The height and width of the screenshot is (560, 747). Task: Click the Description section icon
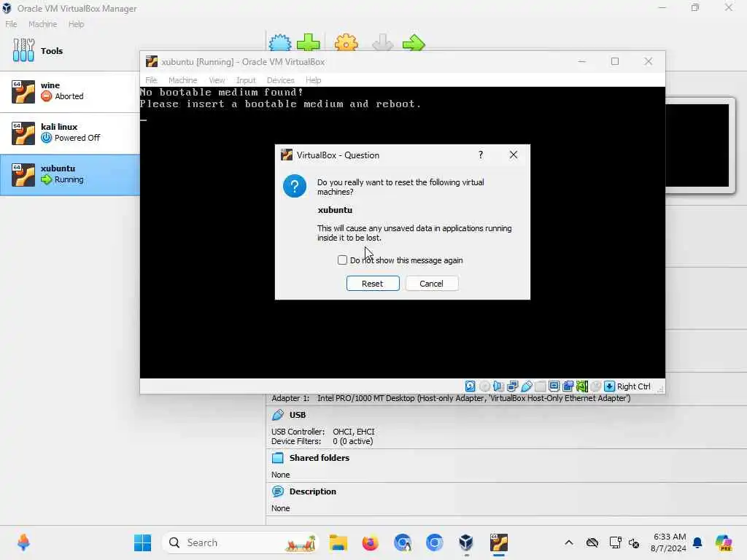[x=278, y=491]
